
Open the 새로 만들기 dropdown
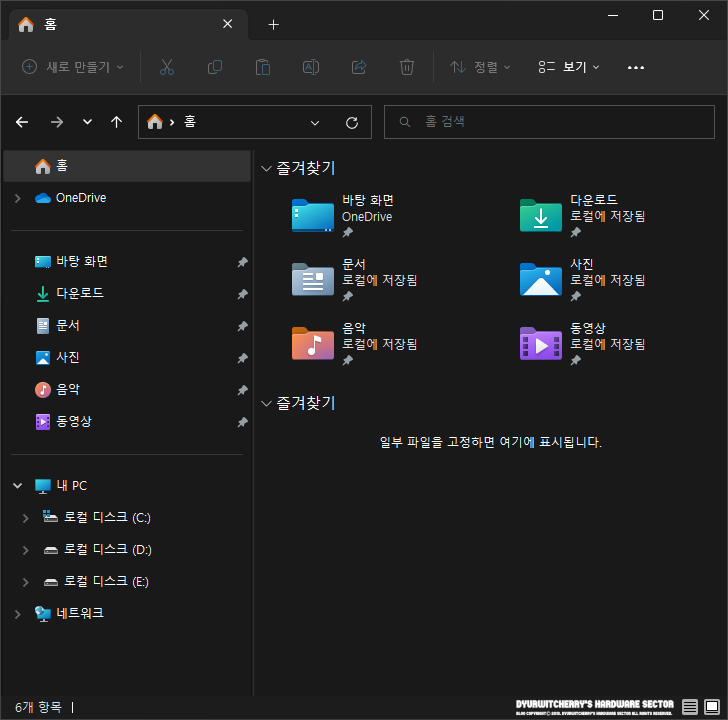click(73, 67)
